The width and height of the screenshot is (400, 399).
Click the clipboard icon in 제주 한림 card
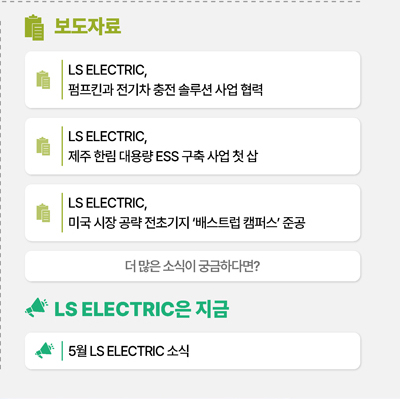click(x=43, y=146)
